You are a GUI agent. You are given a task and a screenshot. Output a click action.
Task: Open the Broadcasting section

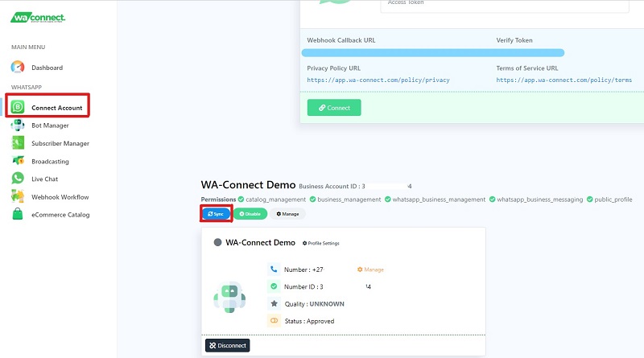[x=50, y=162]
